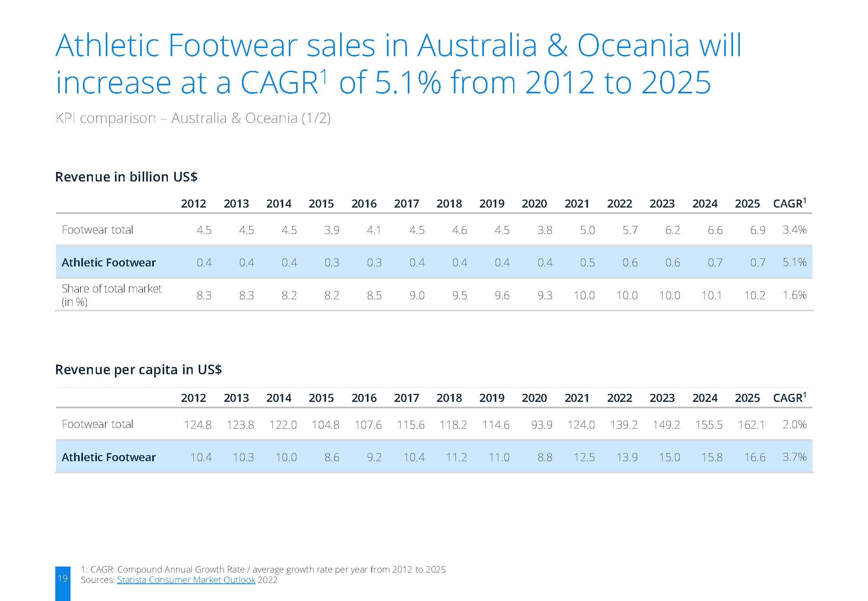This screenshot has width=868, height=601.
Task: Select the 'Revenue in billion US$' heading
Action: 126,177
